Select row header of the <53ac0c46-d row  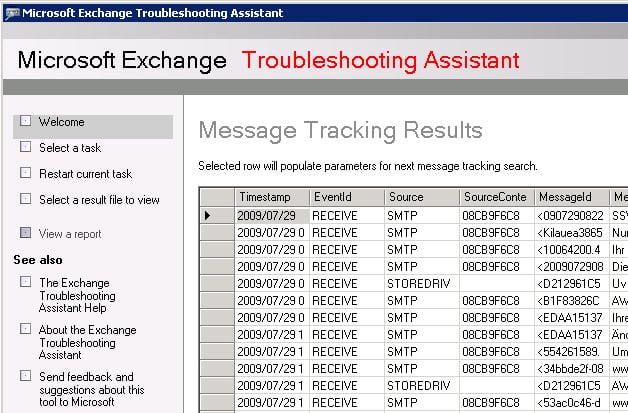pos(217,403)
